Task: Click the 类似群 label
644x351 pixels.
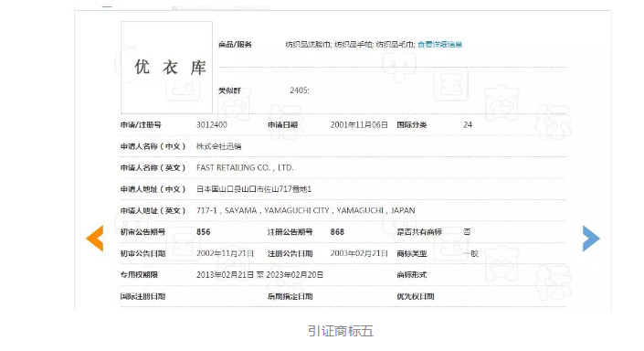Action: click(229, 90)
